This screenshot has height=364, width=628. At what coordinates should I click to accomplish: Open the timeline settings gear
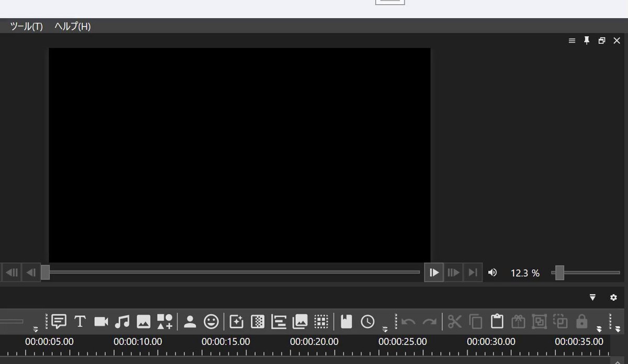tap(613, 298)
